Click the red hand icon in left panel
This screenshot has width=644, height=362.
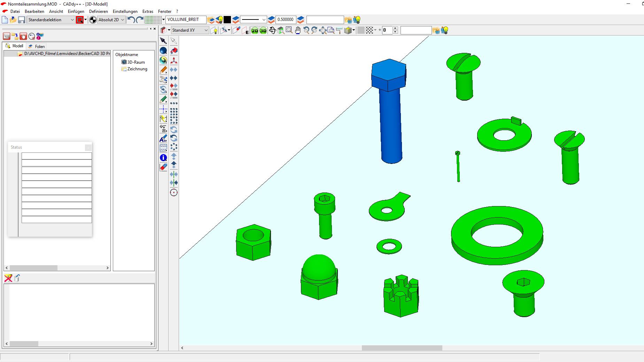(x=23, y=36)
